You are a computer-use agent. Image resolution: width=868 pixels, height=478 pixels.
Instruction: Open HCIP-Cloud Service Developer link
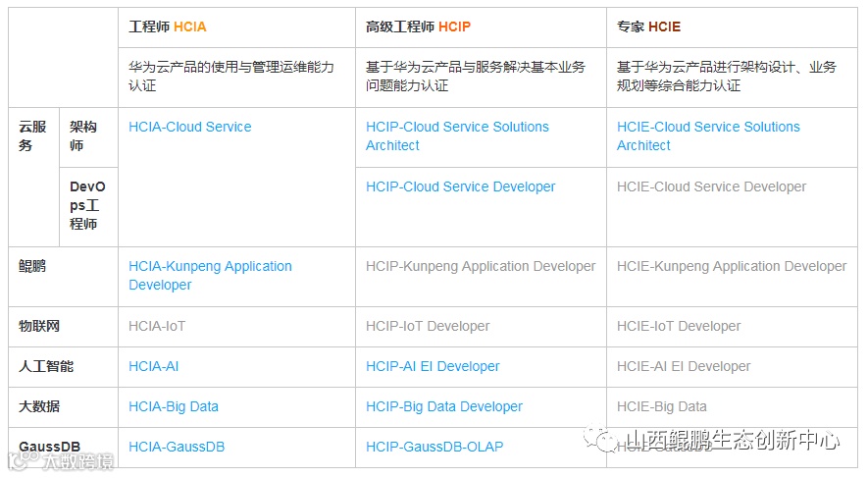461,186
